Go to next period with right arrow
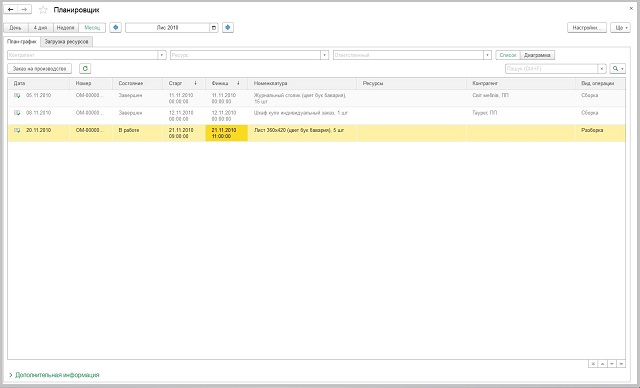The image size is (640, 388). [228, 27]
